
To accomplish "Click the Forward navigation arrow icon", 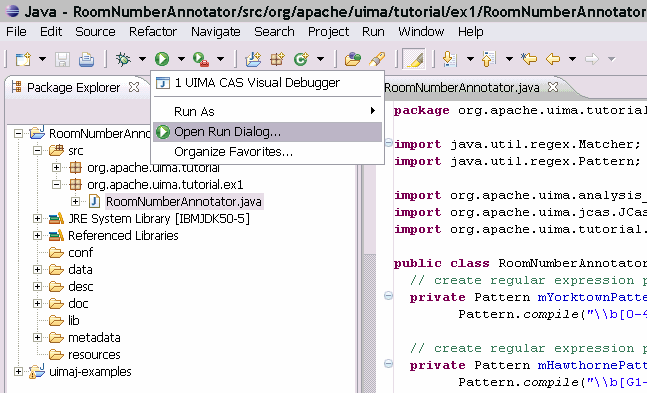I will tap(592, 59).
